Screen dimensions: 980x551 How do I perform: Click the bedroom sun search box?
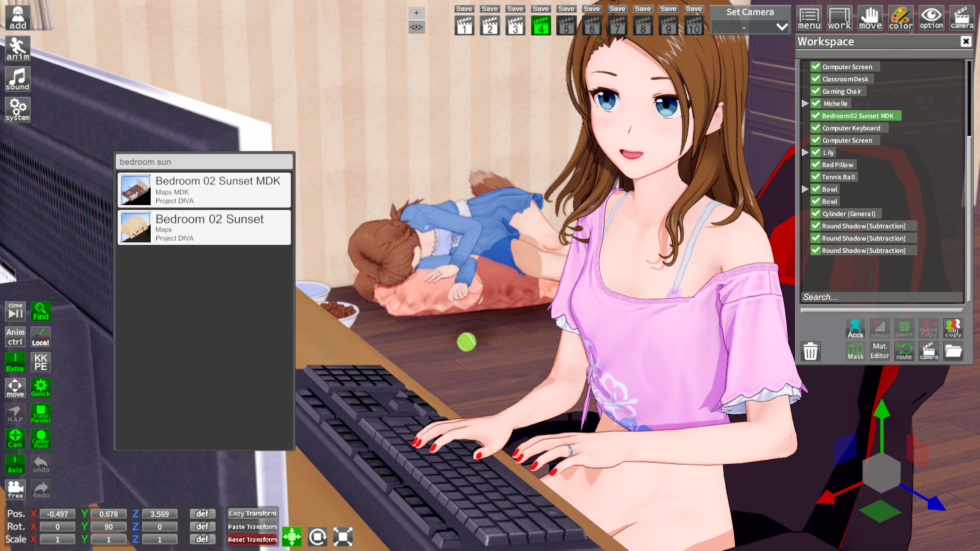coord(204,162)
